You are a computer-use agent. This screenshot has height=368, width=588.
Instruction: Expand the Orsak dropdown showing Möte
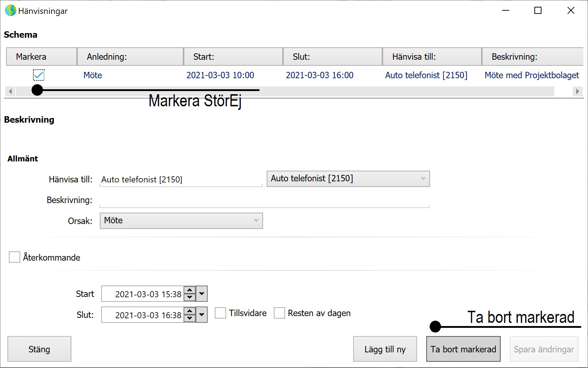[x=181, y=220]
